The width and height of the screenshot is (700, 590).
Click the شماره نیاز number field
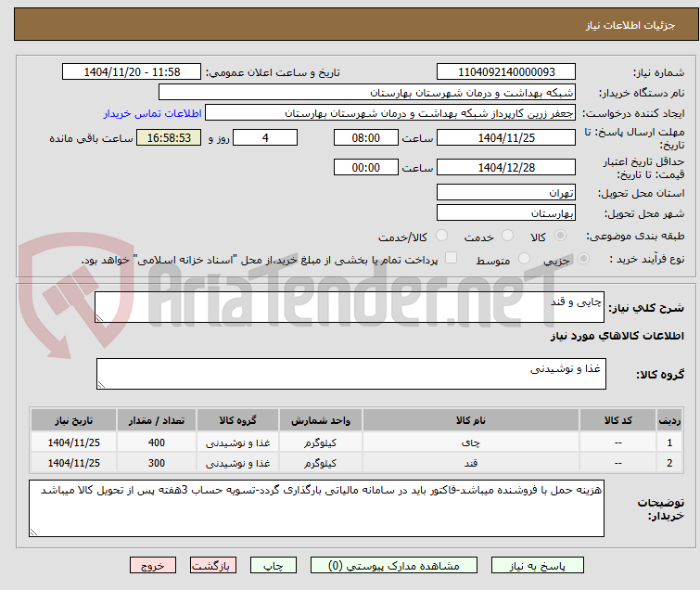pyautogui.click(x=506, y=72)
